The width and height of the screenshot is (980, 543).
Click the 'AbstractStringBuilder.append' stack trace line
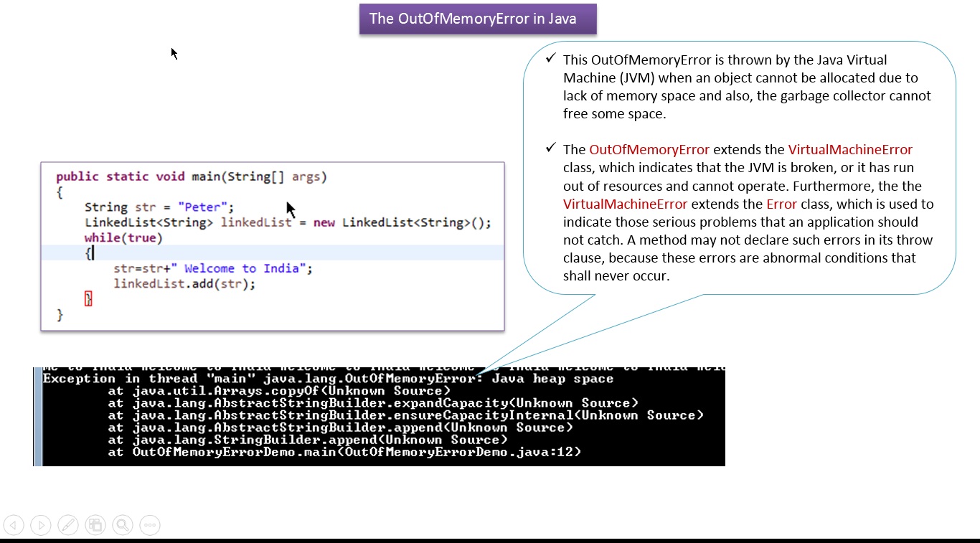tap(340, 428)
